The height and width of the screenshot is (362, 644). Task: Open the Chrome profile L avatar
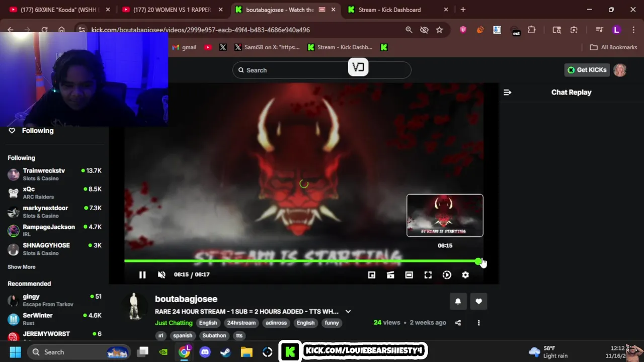coord(616,30)
